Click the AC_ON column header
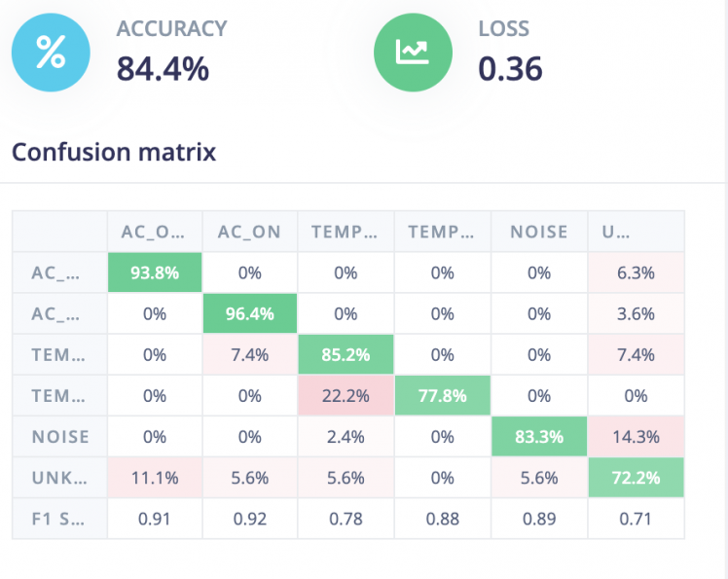The image size is (728, 579). coord(250,232)
